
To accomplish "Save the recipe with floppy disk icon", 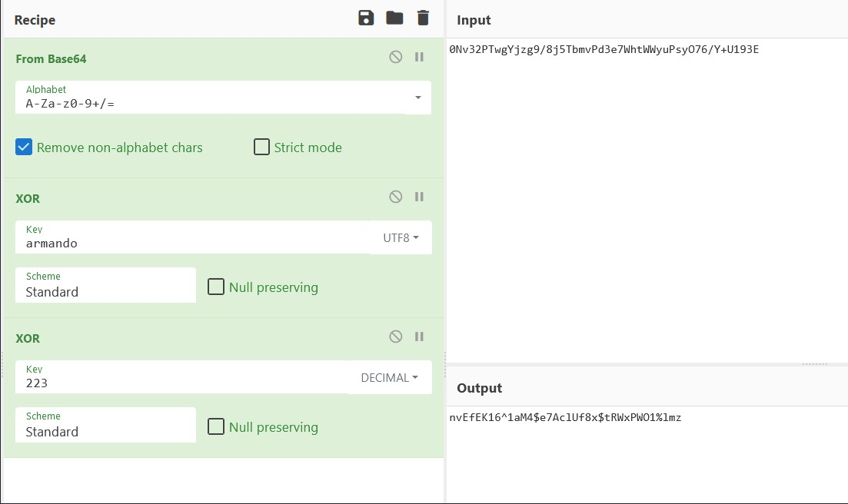I will [x=366, y=18].
